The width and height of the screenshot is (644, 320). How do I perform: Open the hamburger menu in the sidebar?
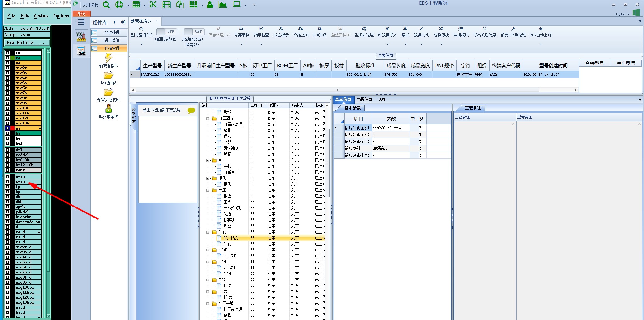81,22
